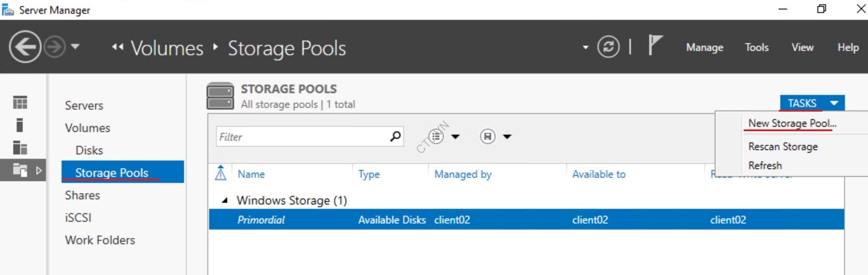
Task: Open the Disks page
Action: click(x=89, y=150)
